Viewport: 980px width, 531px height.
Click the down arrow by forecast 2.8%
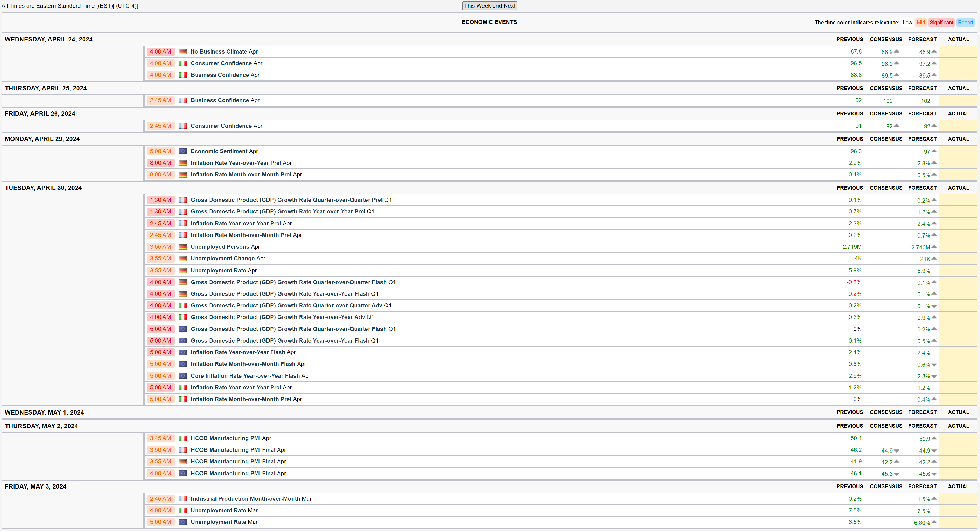point(934,377)
